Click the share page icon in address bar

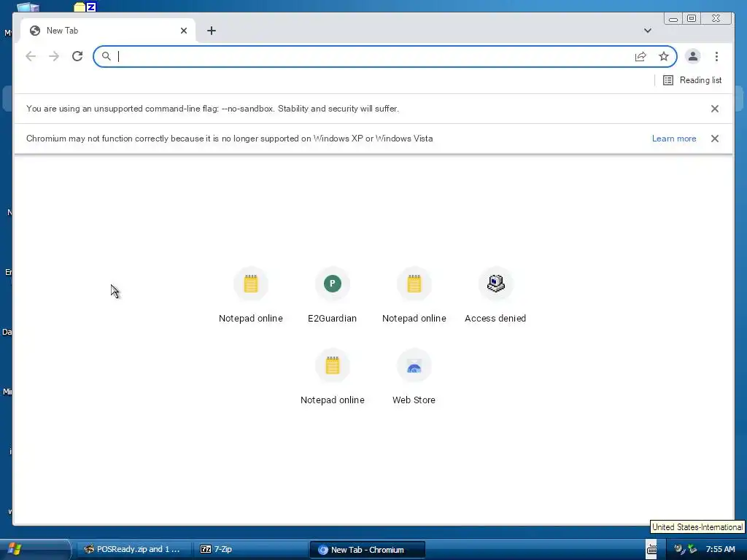[640, 57]
